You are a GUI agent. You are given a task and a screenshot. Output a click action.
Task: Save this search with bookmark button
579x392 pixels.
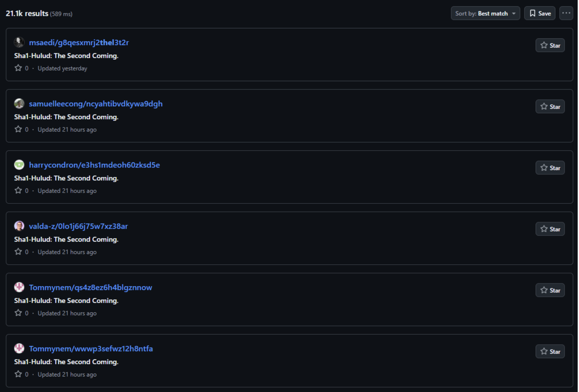click(x=539, y=13)
